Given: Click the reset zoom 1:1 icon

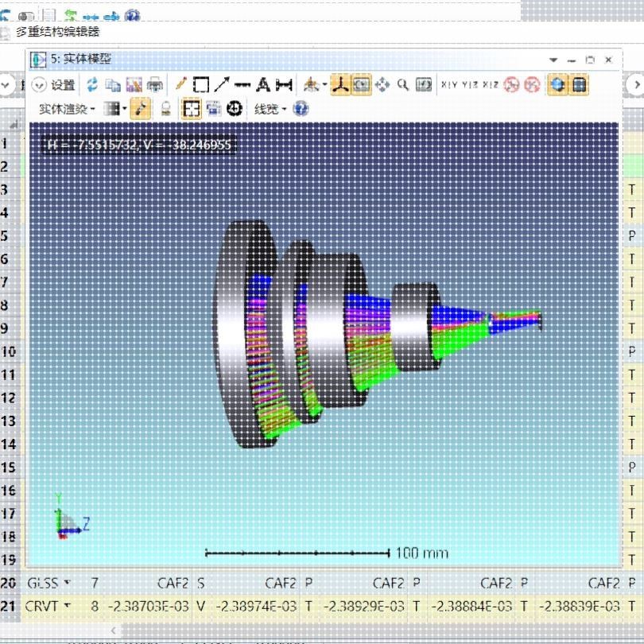Looking at the screenshot, I should point(424,85).
